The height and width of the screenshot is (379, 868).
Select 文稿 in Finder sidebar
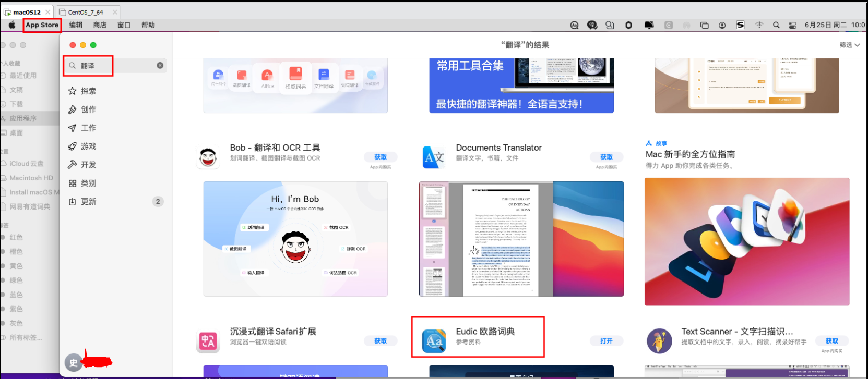point(16,90)
